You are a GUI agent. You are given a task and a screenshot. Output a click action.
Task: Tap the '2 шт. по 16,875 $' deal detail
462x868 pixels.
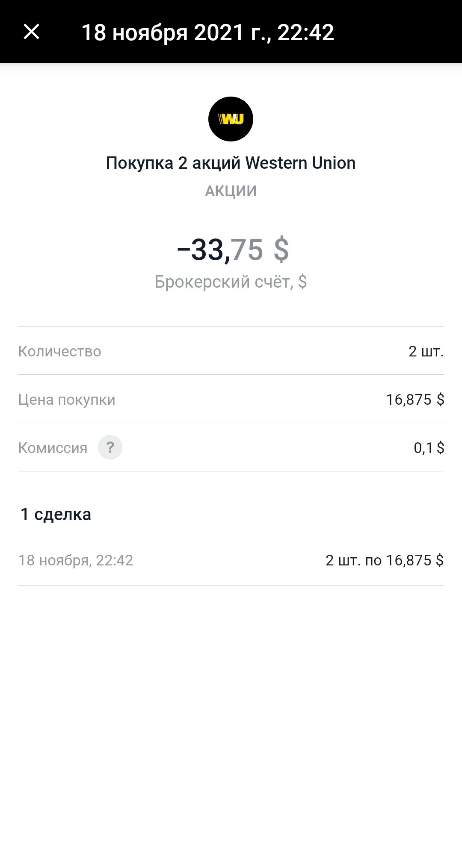385,560
